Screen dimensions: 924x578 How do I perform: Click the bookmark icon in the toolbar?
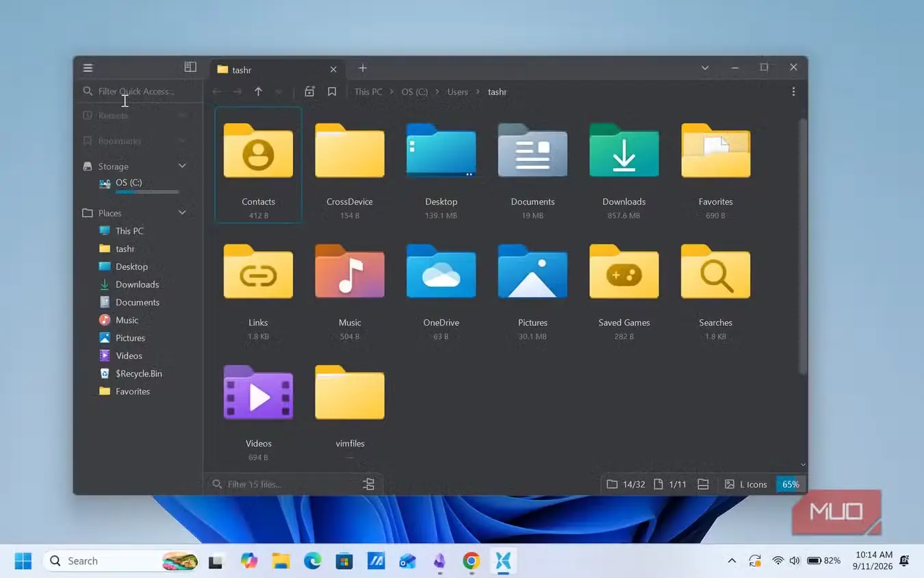(332, 92)
